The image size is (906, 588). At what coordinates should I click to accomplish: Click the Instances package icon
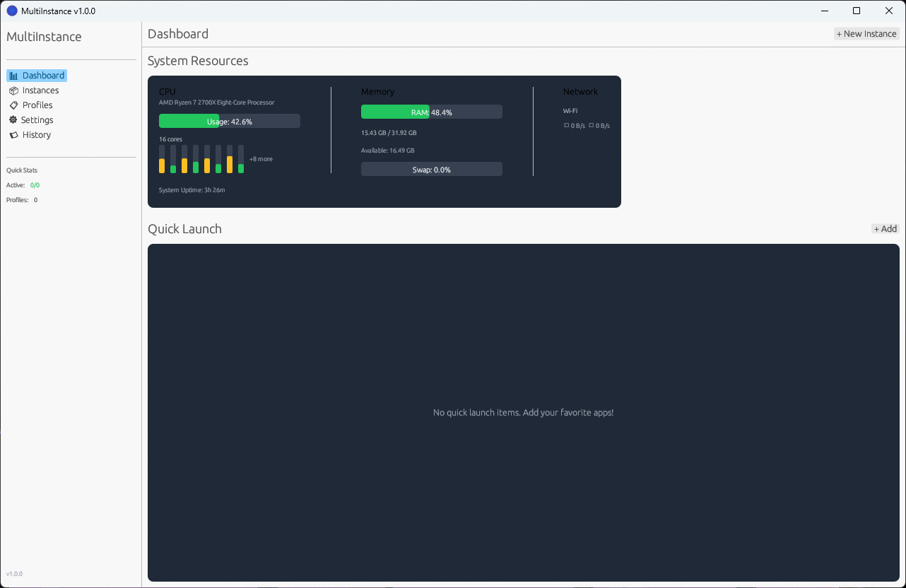13,90
